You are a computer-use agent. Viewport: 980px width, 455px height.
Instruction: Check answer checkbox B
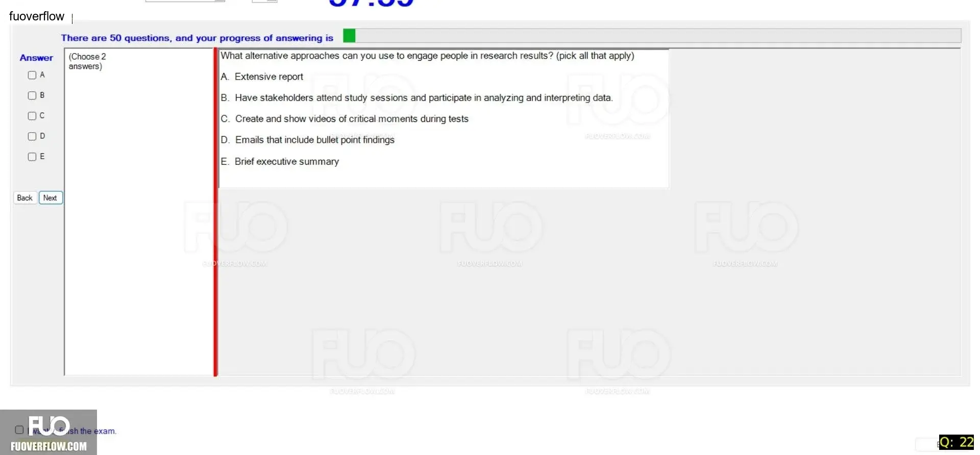[x=32, y=95]
